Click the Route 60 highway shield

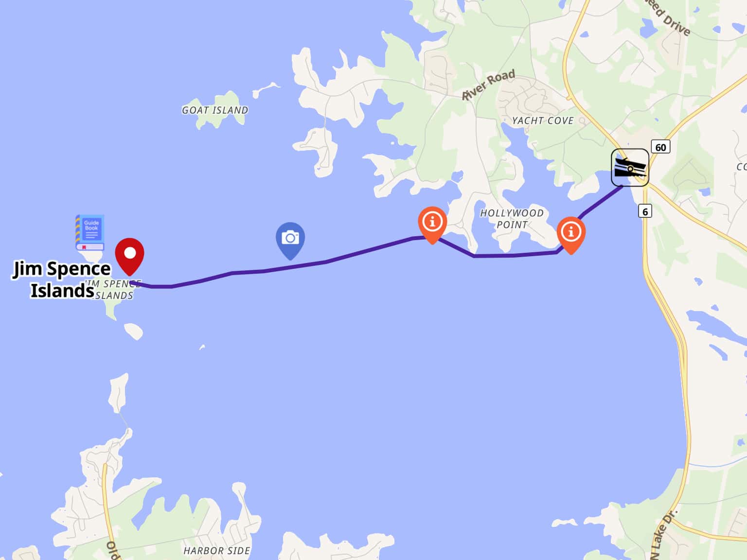point(660,147)
